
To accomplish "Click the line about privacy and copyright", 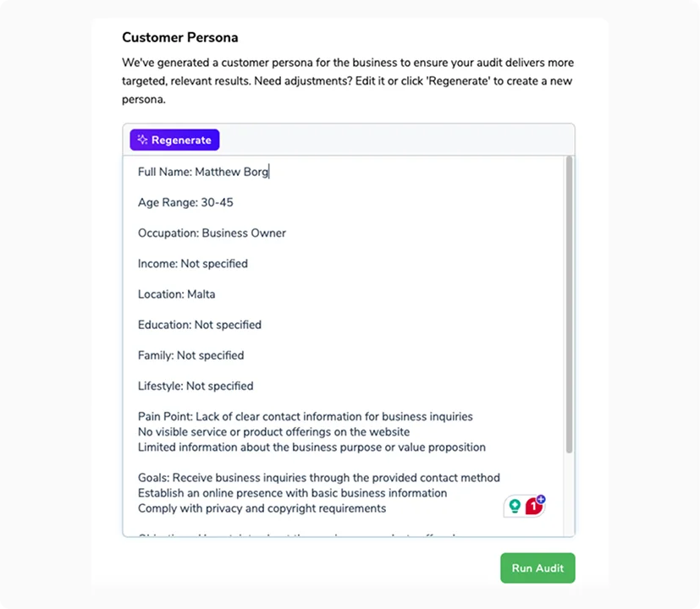I will click(x=262, y=508).
